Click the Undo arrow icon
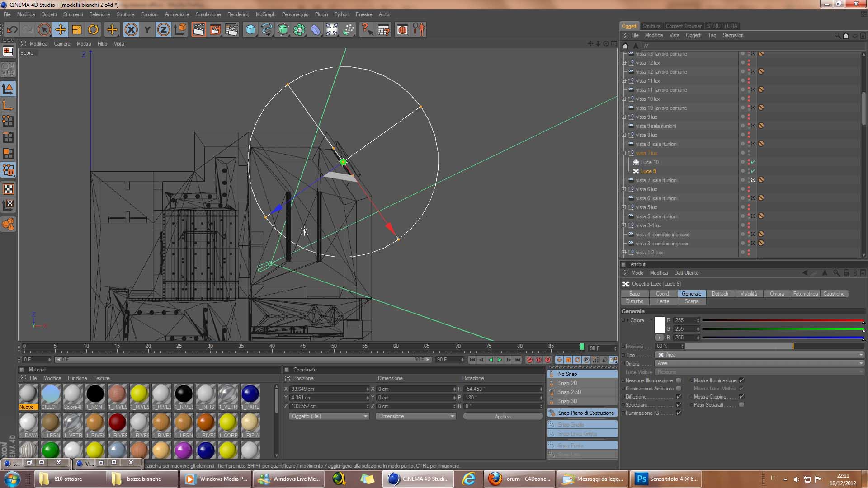The width and height of the screenshot is (868, 488). tap(12, 30)
